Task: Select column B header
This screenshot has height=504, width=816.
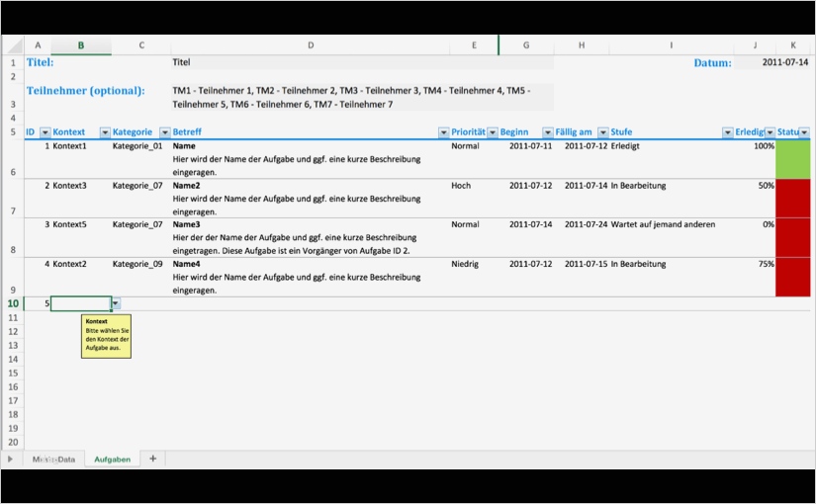Action: click(81, 45)
